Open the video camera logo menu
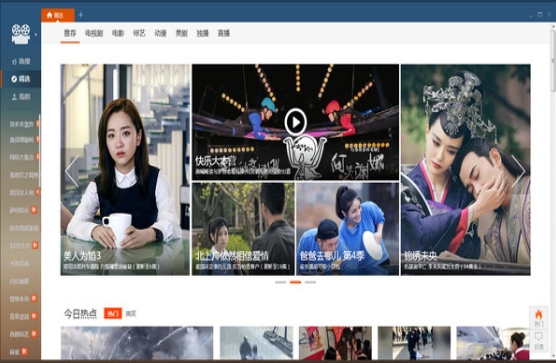 coord(21,34)
